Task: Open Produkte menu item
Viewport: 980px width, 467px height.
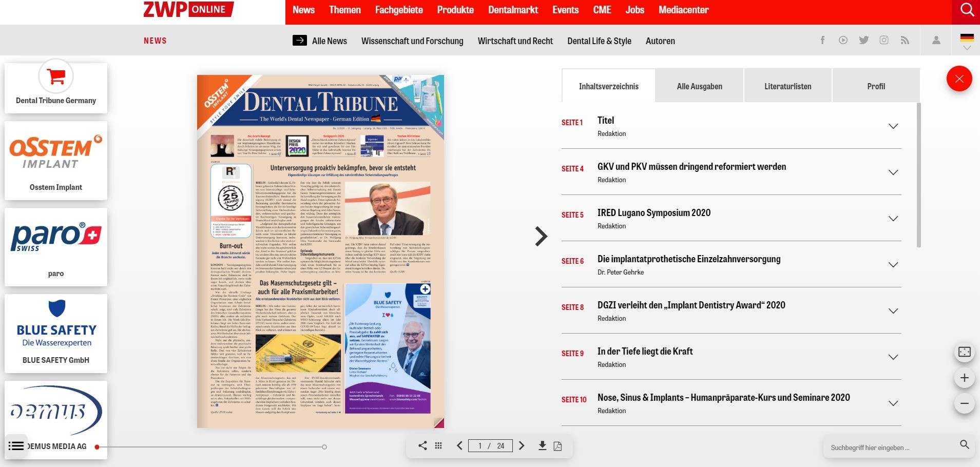Action: 455,10
